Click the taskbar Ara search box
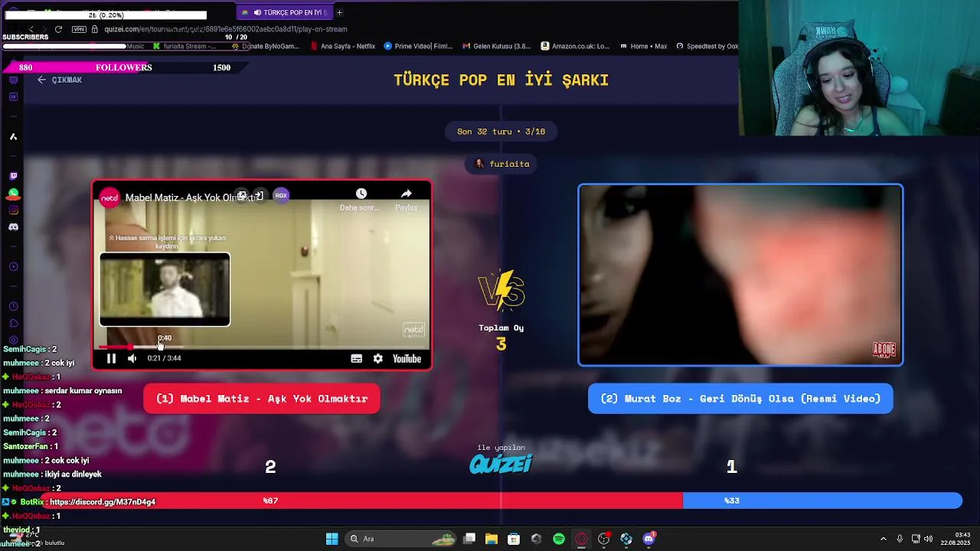Viewport: 980px width, 551px height. coord(400,539)
